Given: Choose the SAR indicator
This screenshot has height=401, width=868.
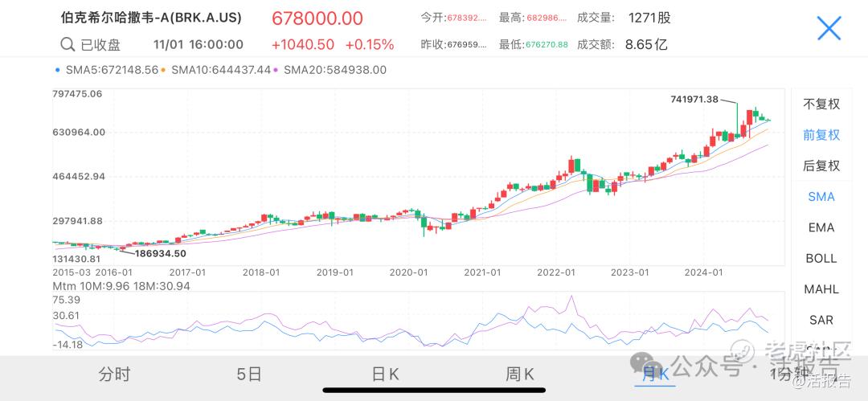Looking at the screenshot, I should 821,320.
